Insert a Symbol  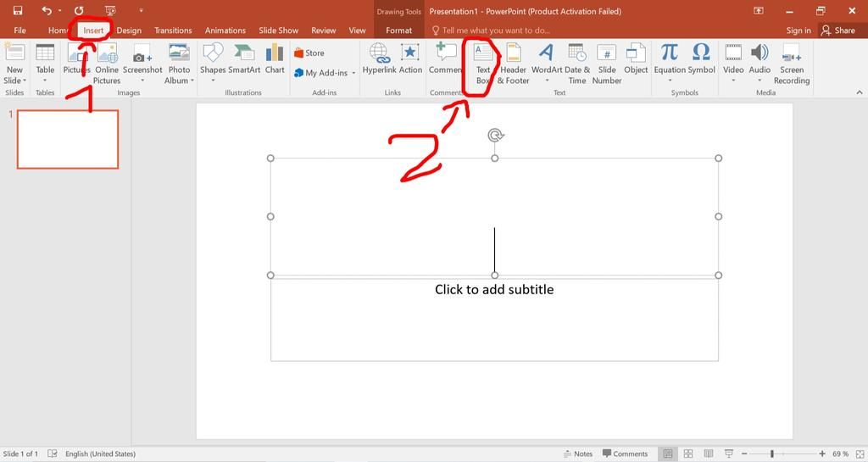click(701, 59)
